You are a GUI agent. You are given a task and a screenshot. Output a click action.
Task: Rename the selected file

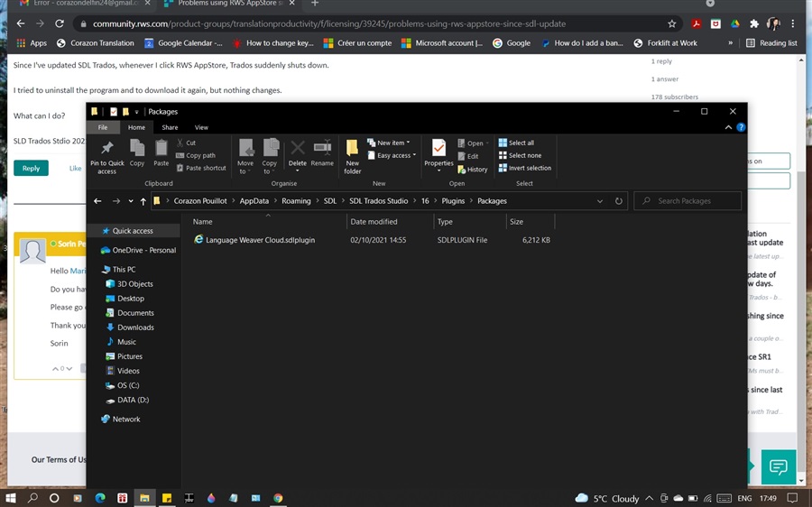322,153
